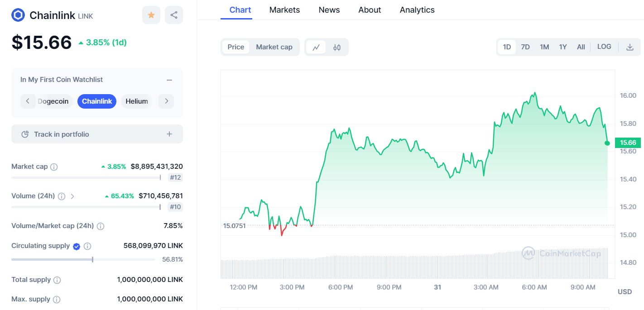The width and height of the screenshot is (644, 310).
Task: Select Price chart mode
Action: [235, 47]
